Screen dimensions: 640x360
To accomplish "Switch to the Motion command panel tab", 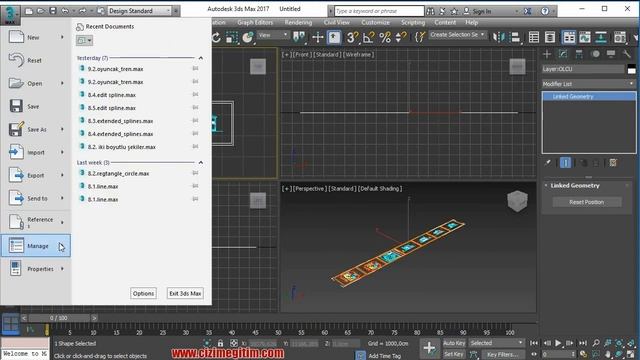I will (595, 54).
